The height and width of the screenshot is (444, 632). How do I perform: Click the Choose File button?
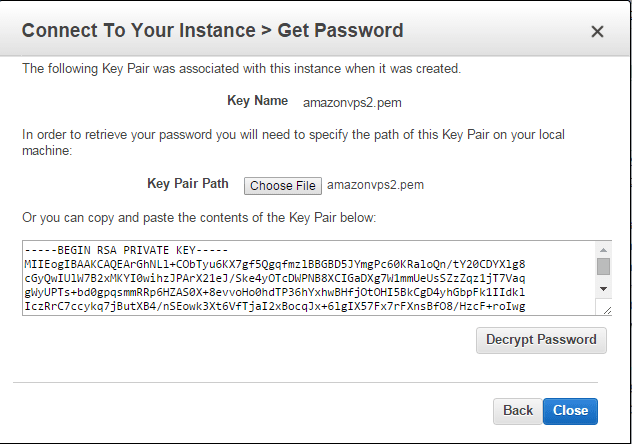point(283,186)
